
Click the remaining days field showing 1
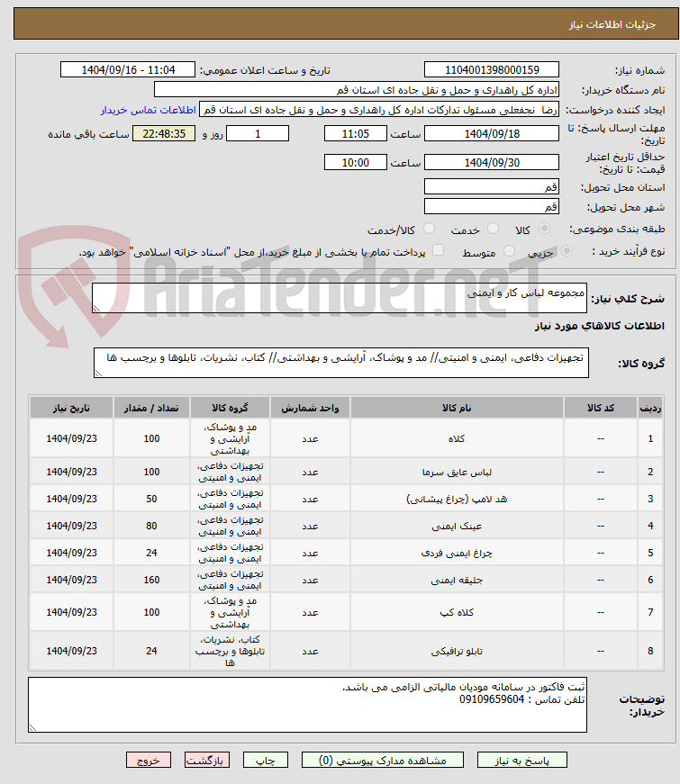tap(258, 133)
